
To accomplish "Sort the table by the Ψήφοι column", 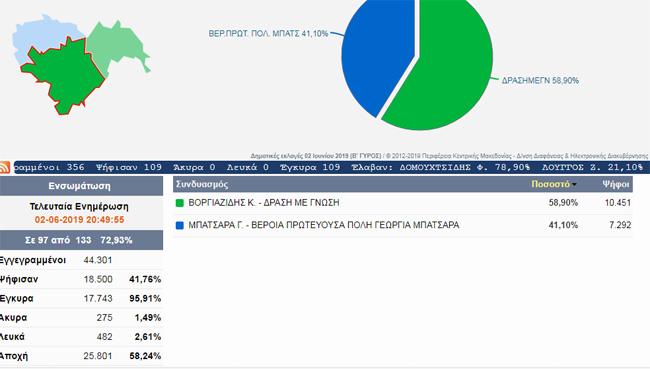I will click(x=616, y=184).
